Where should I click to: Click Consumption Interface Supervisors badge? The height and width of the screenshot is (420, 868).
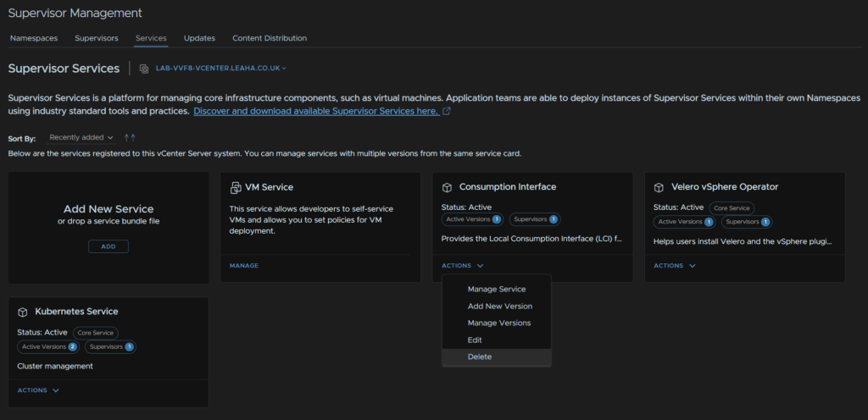tap(535, 219)
